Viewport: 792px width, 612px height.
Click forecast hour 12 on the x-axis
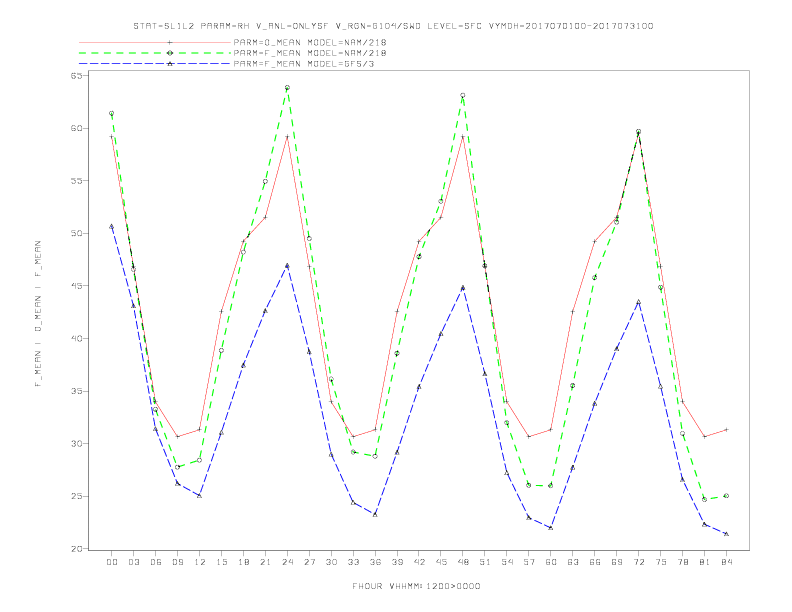[x=200, y=562]
